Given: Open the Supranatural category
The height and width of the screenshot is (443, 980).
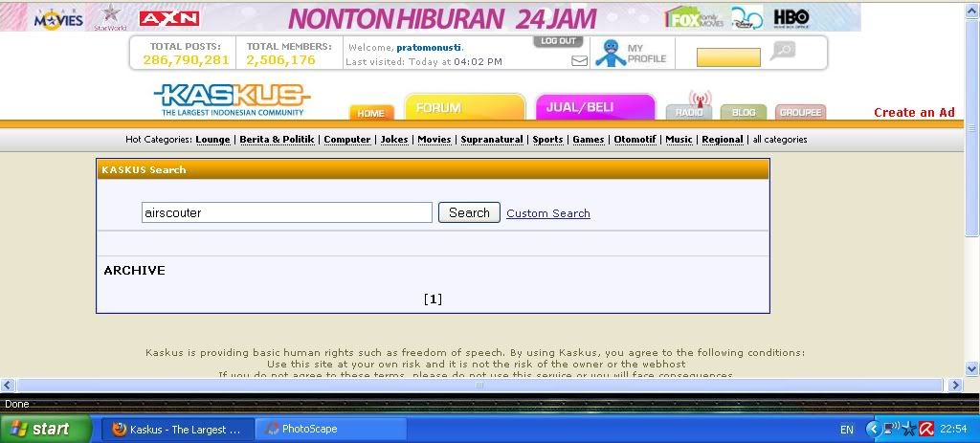Looking at the screenshot, I should coord(492,140).
